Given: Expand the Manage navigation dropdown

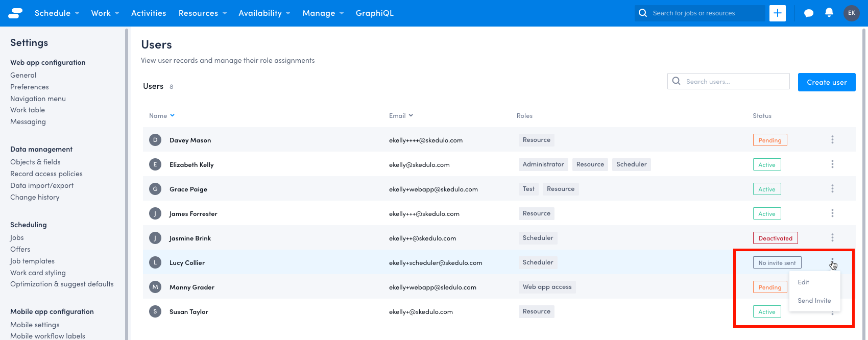Looking at the screenshot, I should click(x=323, y=13).
